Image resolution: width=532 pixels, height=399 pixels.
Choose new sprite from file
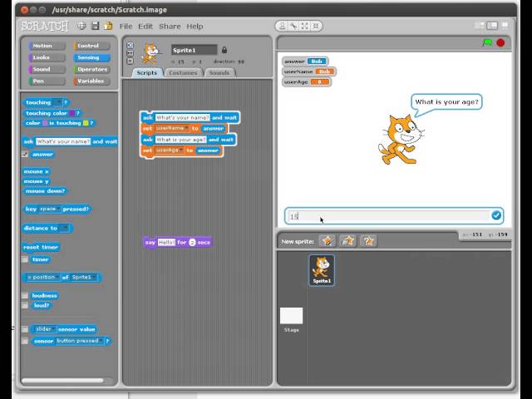[347, 241]
